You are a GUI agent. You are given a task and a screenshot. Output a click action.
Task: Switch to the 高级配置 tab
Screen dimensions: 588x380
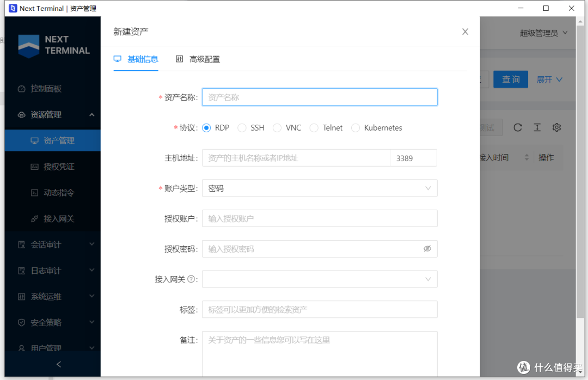pyautogui.click(x=198, y=59)
